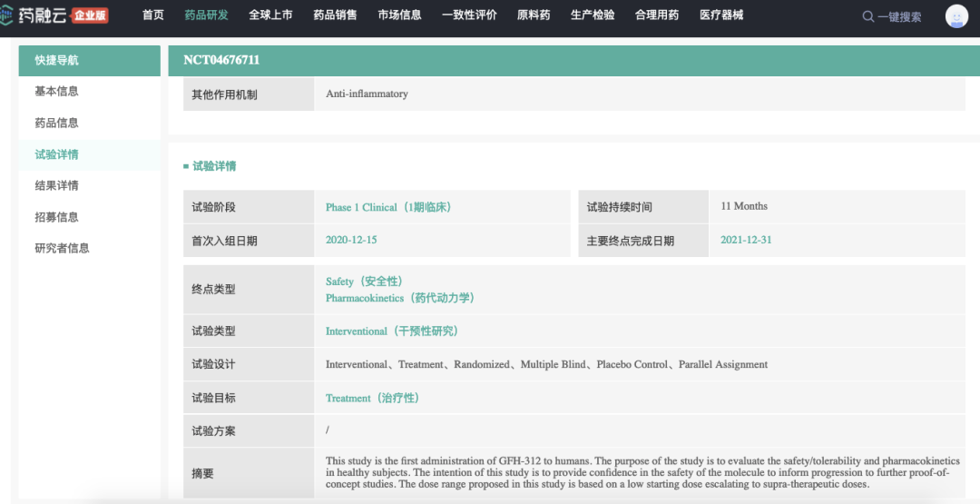The height and width of the screenshot is (504, 980).
Task: Click the 药融云 logo icon
Action: click(10, 15)
